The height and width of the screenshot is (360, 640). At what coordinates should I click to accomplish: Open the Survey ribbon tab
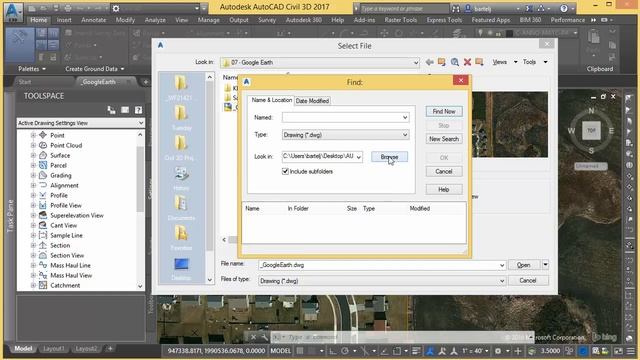[267, 20]
